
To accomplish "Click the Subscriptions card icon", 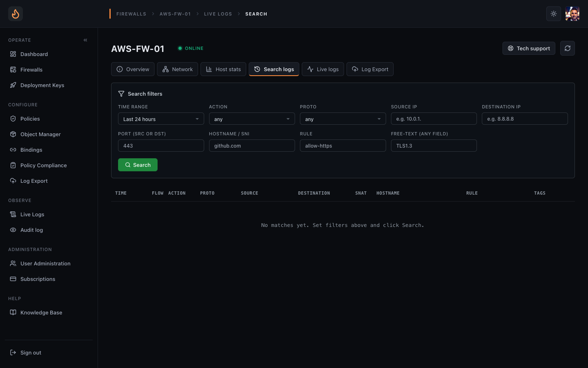I will click(x=13, y=279).
